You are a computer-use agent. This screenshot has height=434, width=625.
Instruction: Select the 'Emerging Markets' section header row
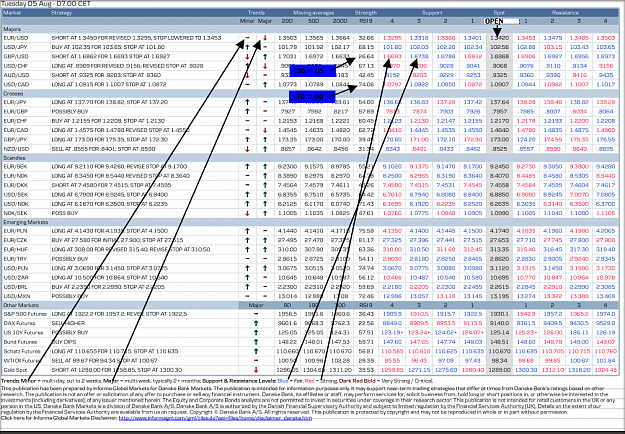(x=311, y=222)
